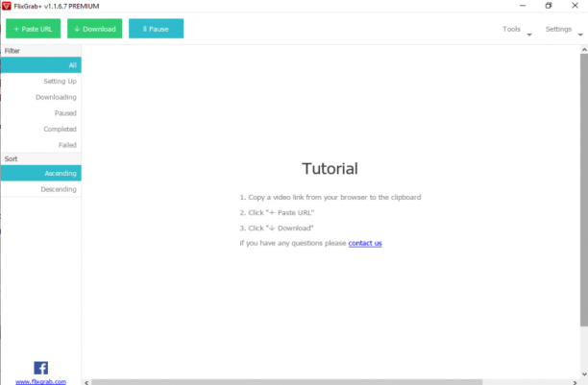The height and width of the screenshot is (385, 588).
Task: Click the Tutorial heading
Action: (x=330, y=169)
